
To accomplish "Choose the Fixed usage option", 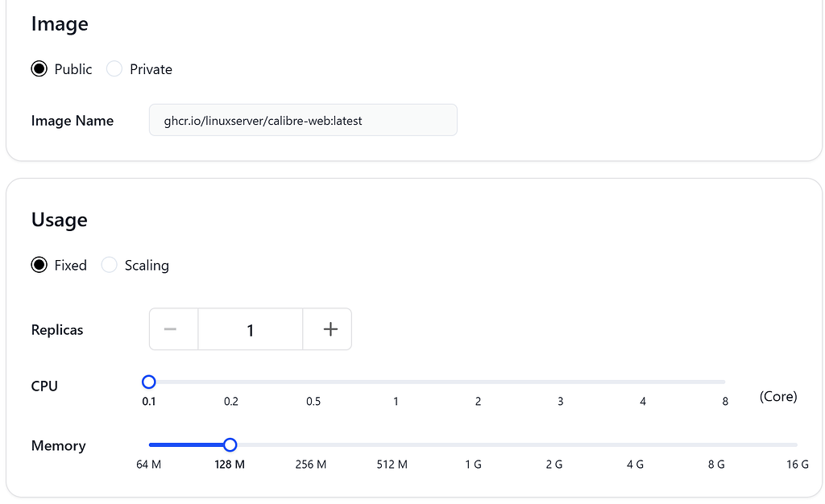I will click(39, 265).
